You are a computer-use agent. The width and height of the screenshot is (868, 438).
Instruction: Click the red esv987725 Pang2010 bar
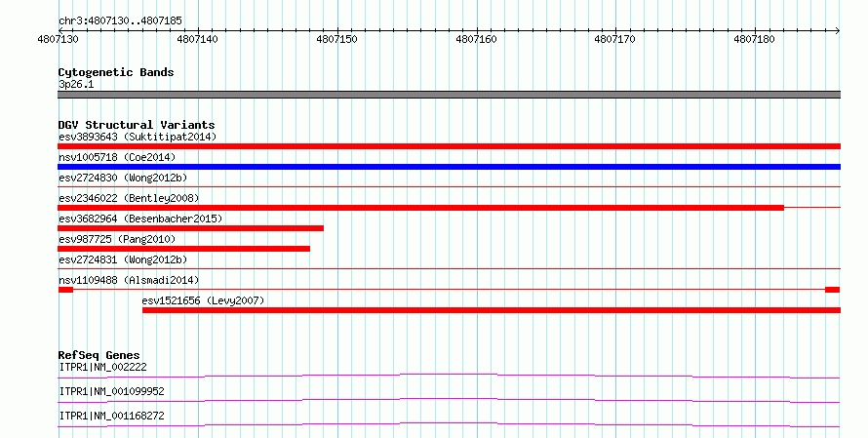(183, 249)
